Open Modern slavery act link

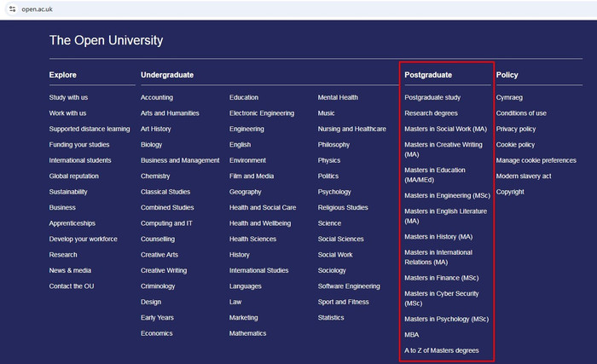(524, 176)
